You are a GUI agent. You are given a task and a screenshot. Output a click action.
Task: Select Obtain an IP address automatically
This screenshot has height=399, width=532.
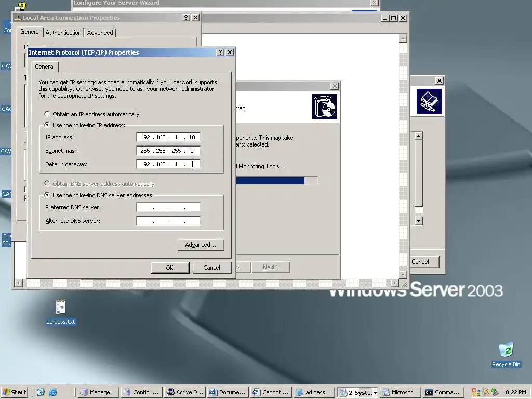47,114
